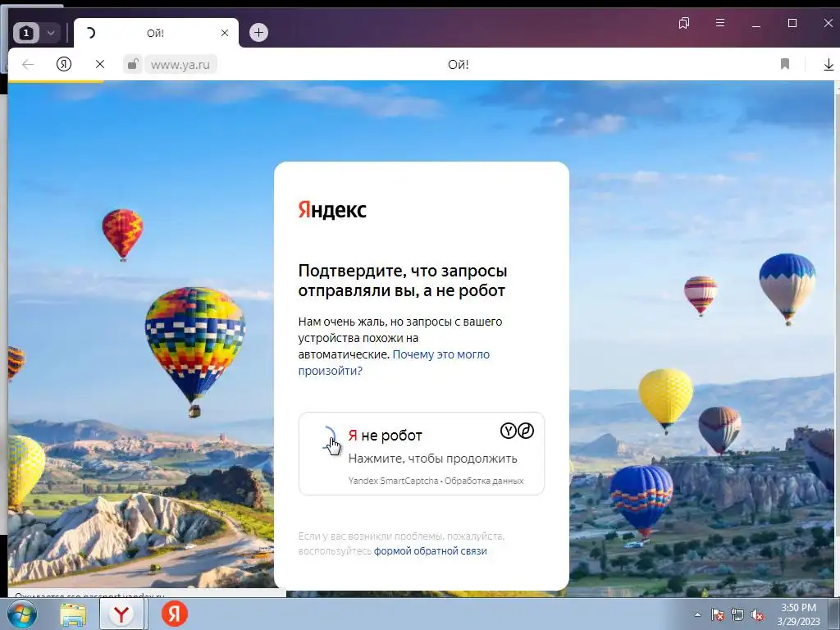Open the Action Center flag icon
The height and width of the screenshot is (630, 840).
coord(718,615)
